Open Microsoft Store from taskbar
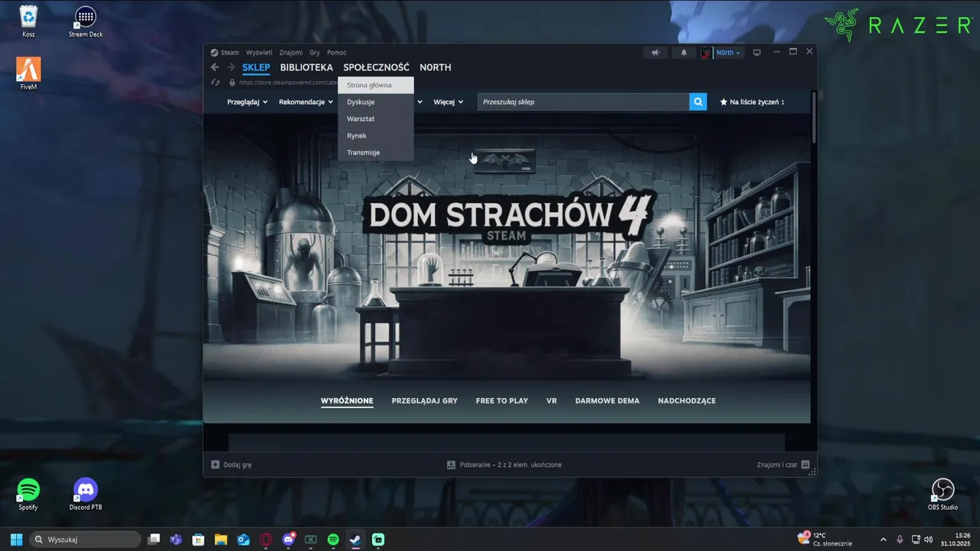 (198, 540)
